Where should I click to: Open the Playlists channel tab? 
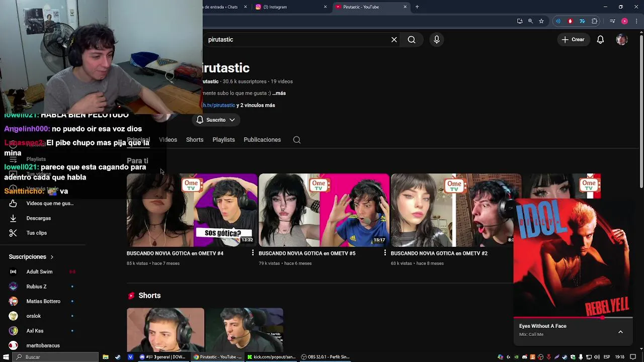pyautogui.click(x=223, y=140)
